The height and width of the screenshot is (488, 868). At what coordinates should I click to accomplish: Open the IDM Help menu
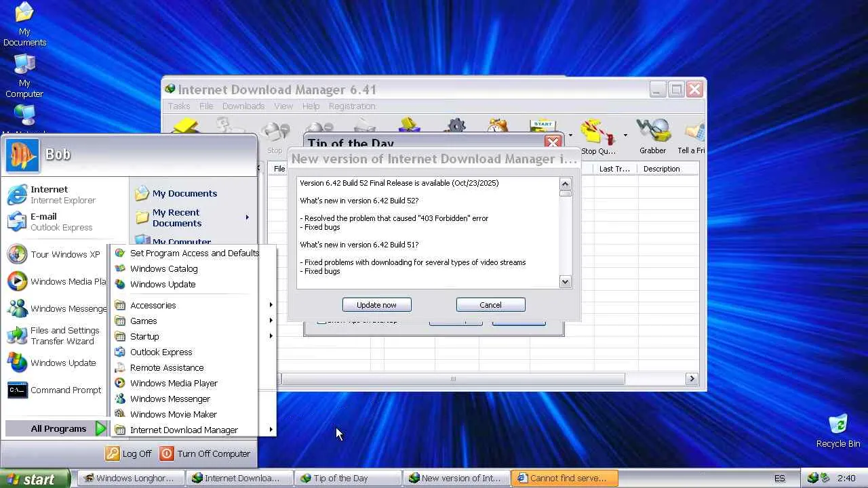[311, 106]
